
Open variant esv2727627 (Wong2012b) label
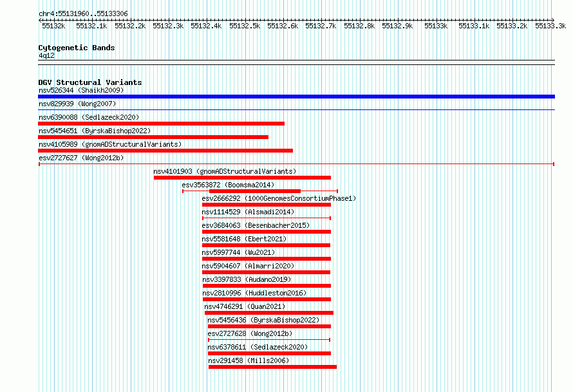tap(81, 158)
